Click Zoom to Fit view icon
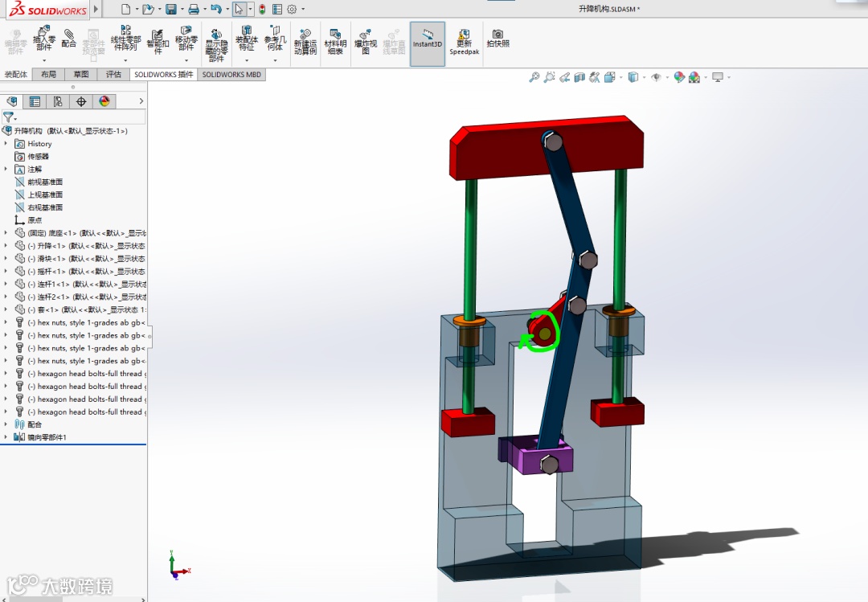 coord(534,77)
